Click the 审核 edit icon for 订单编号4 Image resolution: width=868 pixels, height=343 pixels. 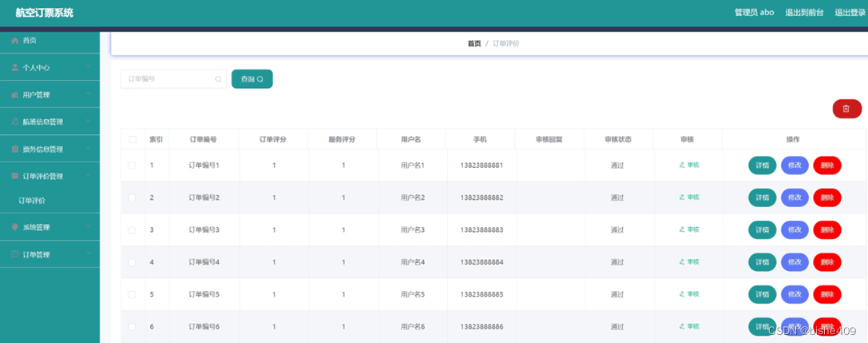[681, 262]
